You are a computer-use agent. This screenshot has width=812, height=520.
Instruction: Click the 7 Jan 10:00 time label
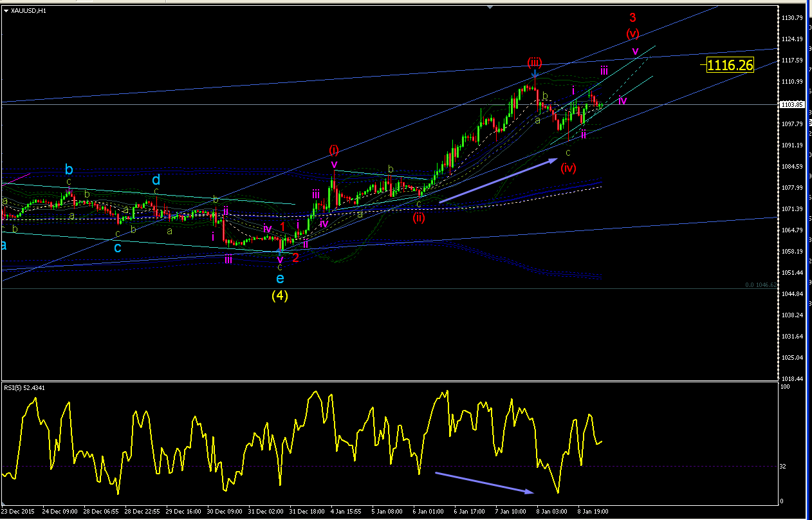click(512, 512)
